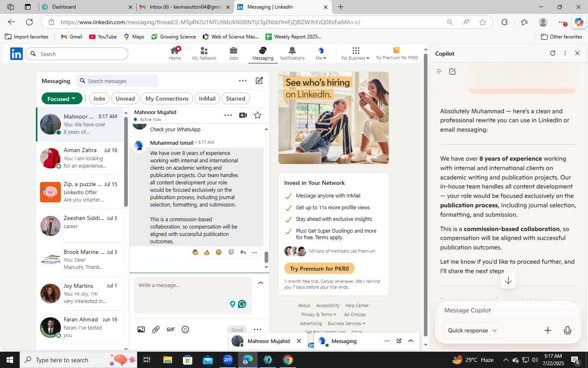Viewport: 588px width, 368px height.
Task: Click the Send message button
Action: click(237, 330)
